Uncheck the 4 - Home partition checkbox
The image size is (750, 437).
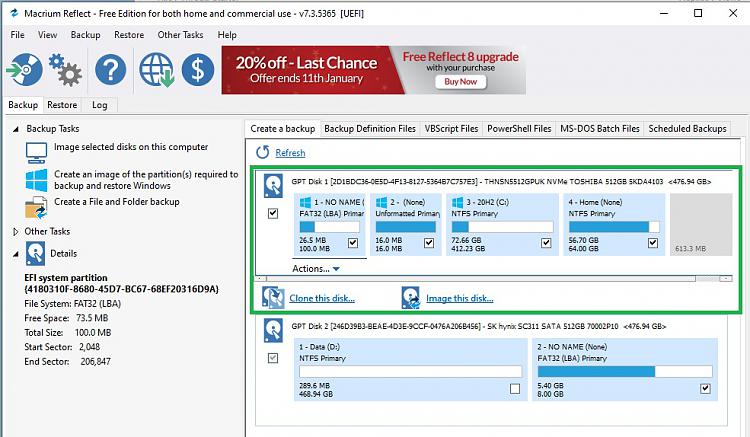tap(653, 243)
